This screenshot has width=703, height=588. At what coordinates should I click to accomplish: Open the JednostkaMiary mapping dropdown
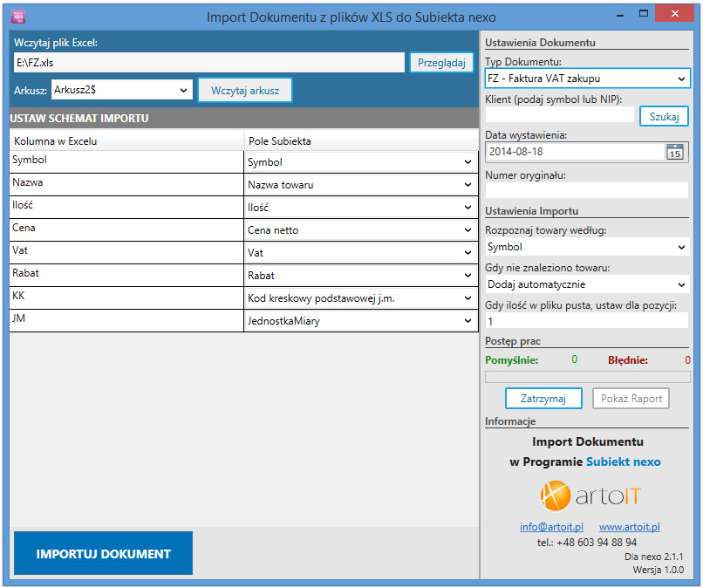click(360, 321)
